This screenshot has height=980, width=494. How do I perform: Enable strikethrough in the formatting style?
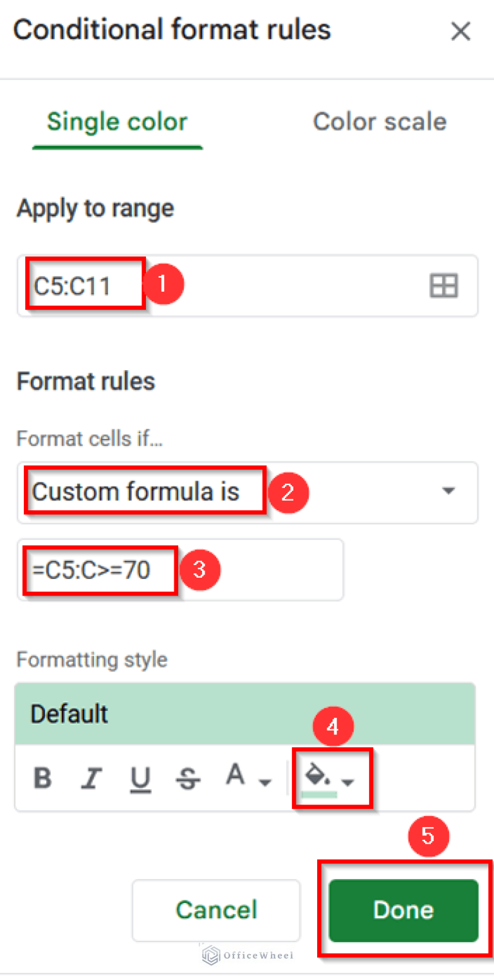(x=188, y=778)
